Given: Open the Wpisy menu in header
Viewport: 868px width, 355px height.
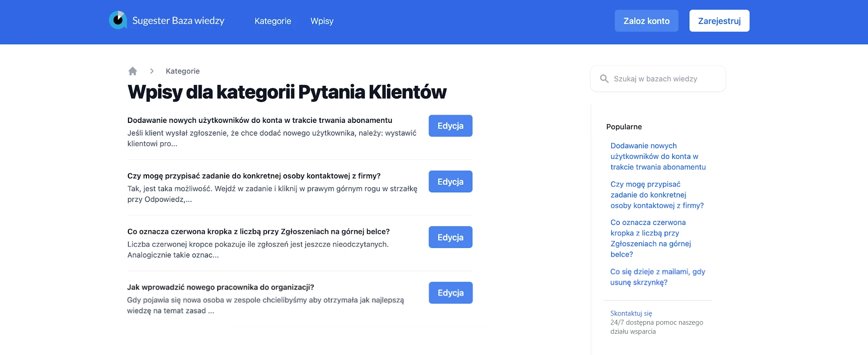Looking at the screenshot, I should (x=322, y=21).
